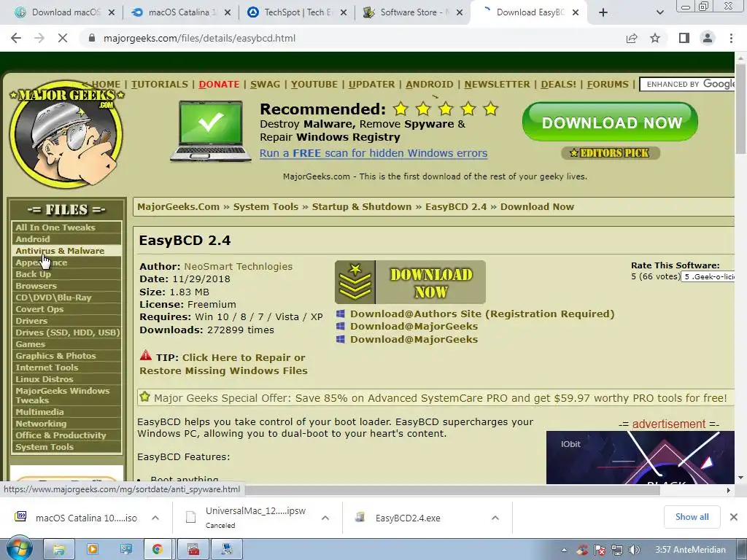747x560 pixels.
Task: Open the NEWSLETTER nav link
Action: coord(497,85)
